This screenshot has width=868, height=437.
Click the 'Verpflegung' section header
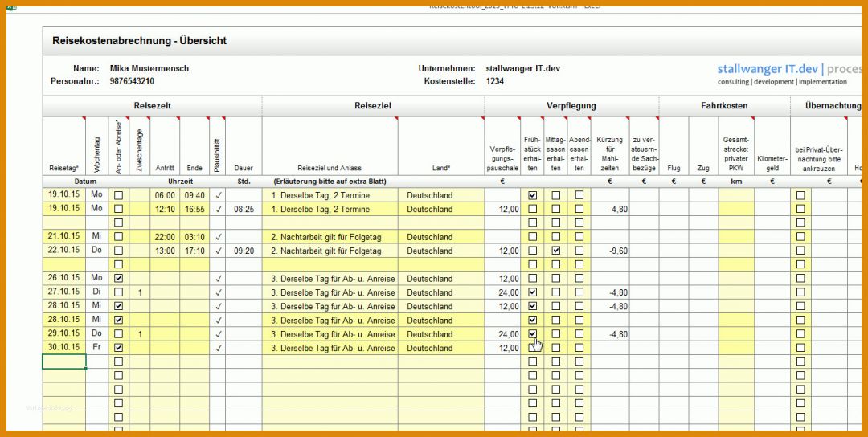pyautogui.click(x=571, y=106)
